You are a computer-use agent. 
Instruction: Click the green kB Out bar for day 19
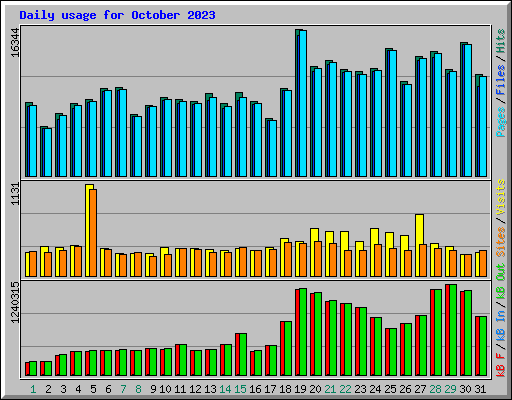303,332
